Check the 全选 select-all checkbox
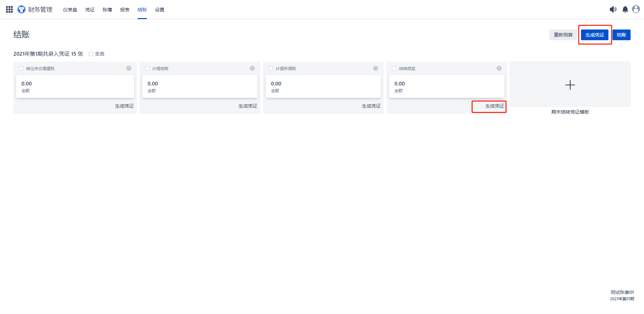Viewport: 644px width, 314px height. coord(91,54)
